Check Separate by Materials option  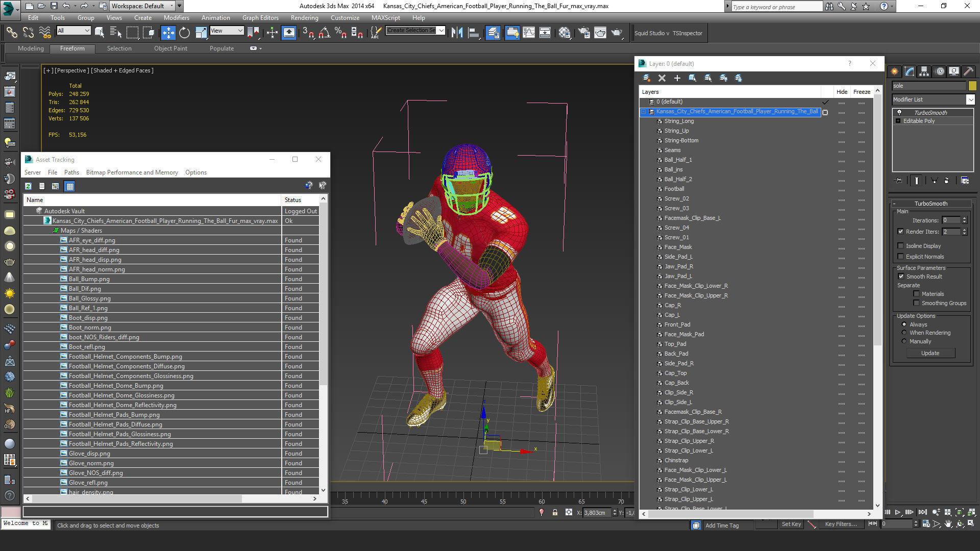[916, 294]
